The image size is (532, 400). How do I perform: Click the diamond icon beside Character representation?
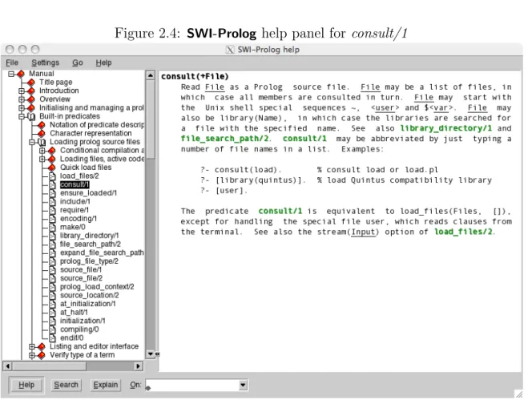click(x=42, y=133)
